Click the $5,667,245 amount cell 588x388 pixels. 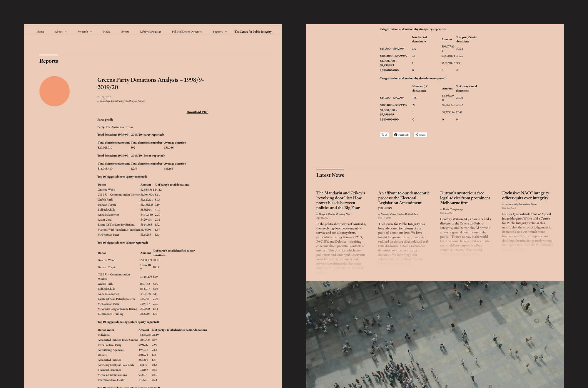coord(448,105)
